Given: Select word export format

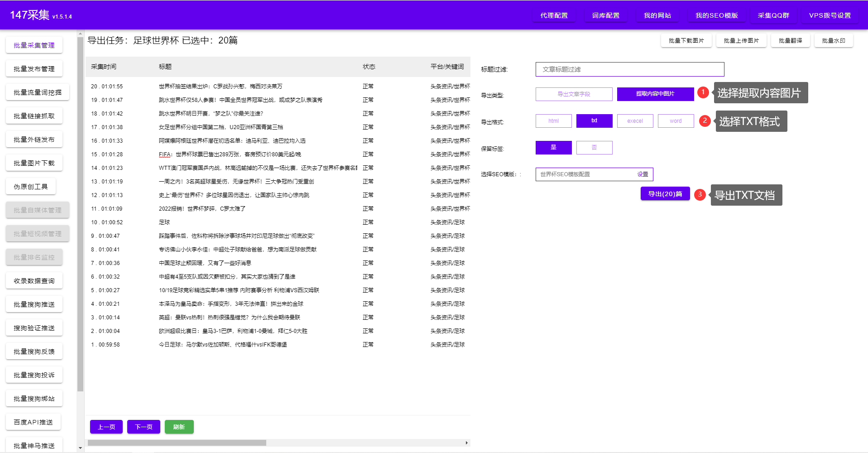Looking at the screenshot, I should [x=676, y=121].
